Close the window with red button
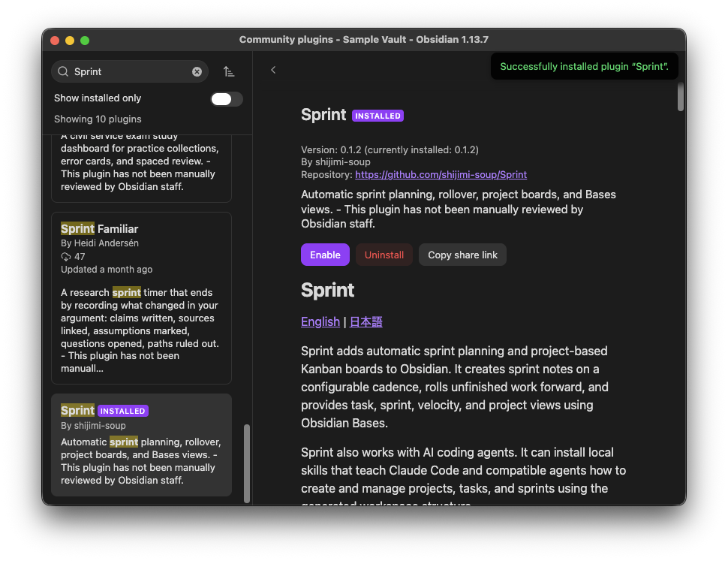The width and height of the screenshot is (728, 561). pos(55,41)
